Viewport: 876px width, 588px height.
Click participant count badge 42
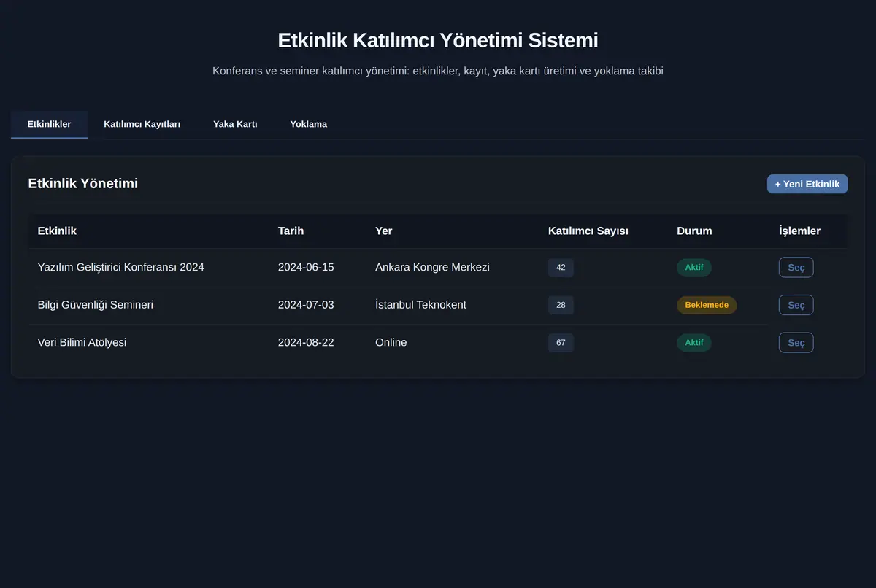[561, 268]
